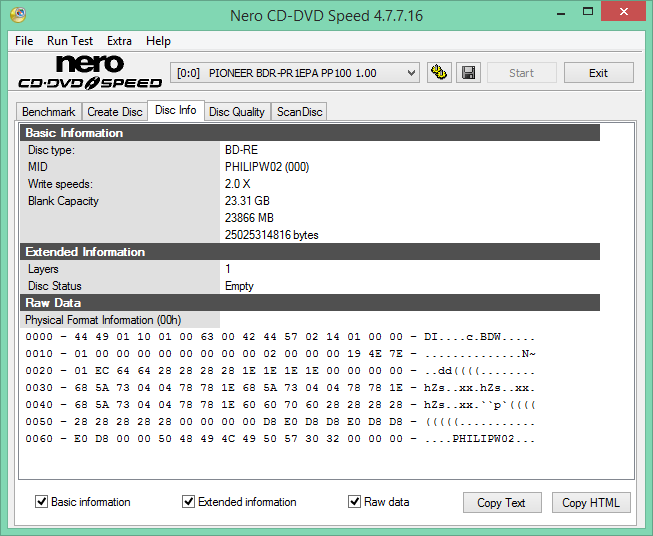Select the Disc Info tab
The width and height of the screenshot is (653, 536).
(x=176, y=110)
